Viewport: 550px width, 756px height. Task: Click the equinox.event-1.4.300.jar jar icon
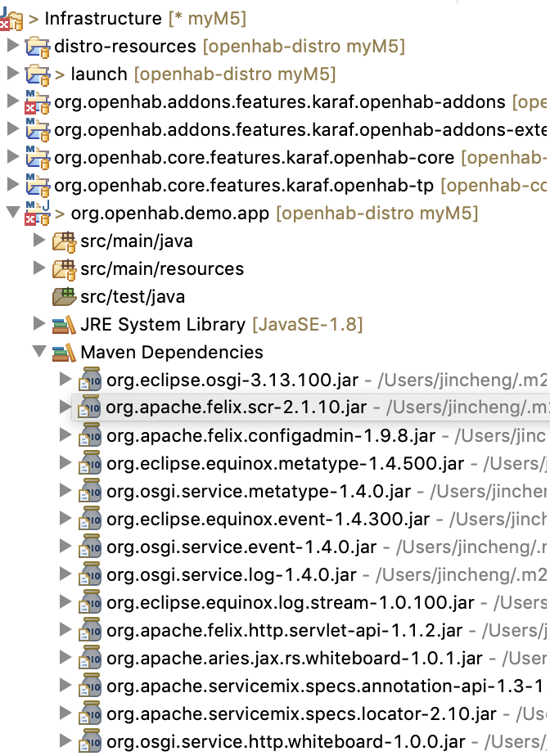point(90,519)
